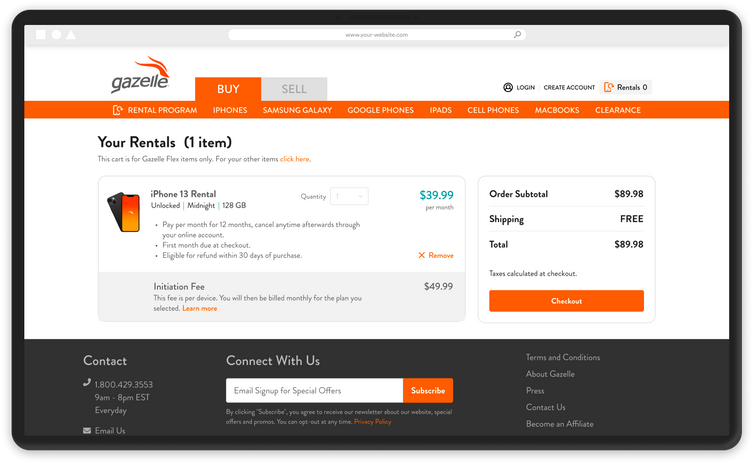Viewport: 753px width, 464px height.
Task: Click the Initiation Fee $49.99 amount
Action: pyautogui.click(x=438, y=286)
